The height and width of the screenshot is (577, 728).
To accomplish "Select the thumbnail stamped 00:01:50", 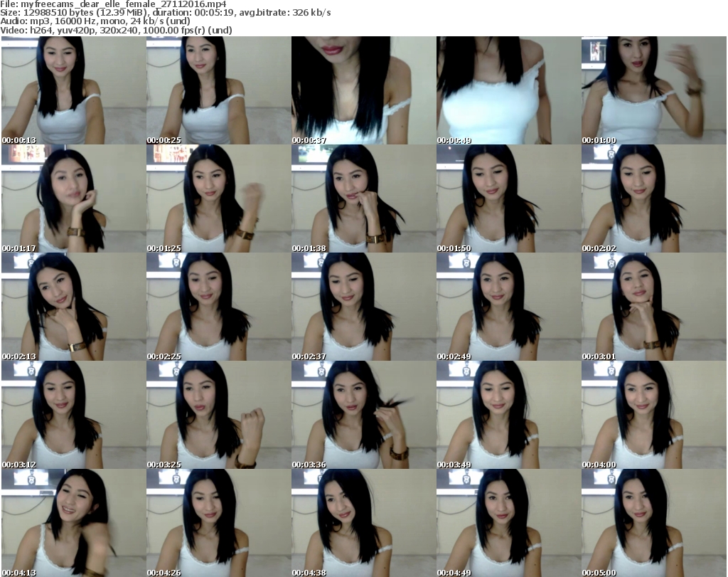I will [x=509, y=198].
